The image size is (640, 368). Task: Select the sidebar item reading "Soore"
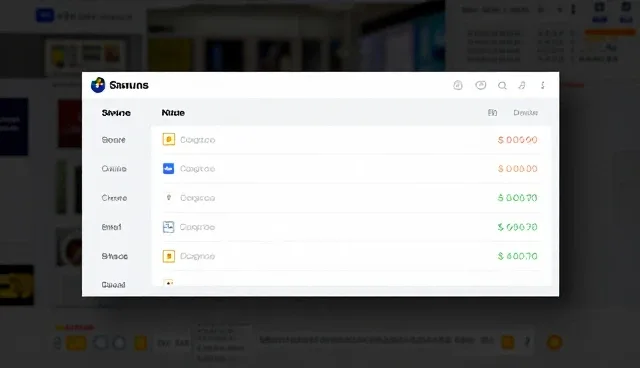pos(113,140)
